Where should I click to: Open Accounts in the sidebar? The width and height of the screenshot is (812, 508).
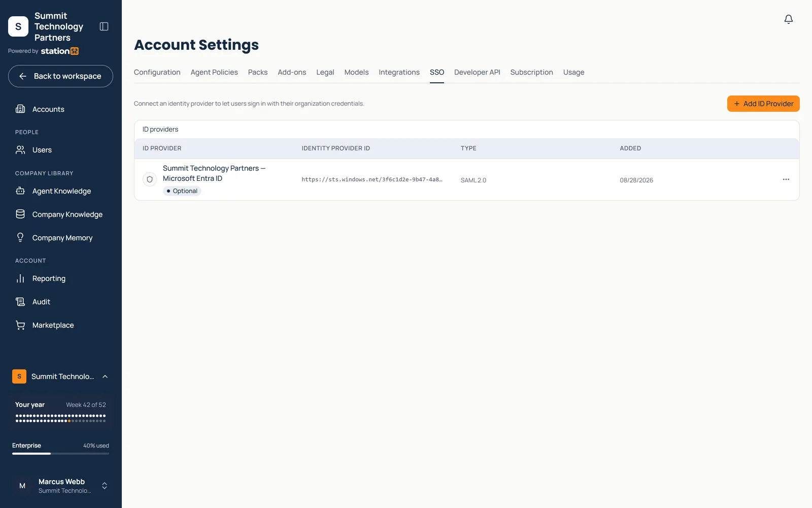tap(61, 109)
